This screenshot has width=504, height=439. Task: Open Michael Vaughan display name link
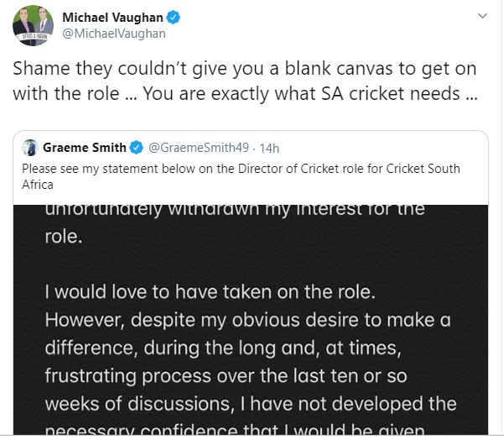[x=115, y=17]
